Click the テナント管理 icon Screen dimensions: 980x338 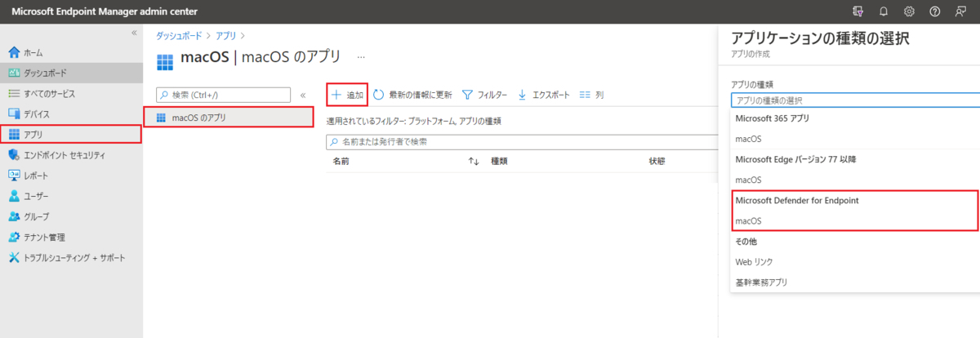point(13,237)
